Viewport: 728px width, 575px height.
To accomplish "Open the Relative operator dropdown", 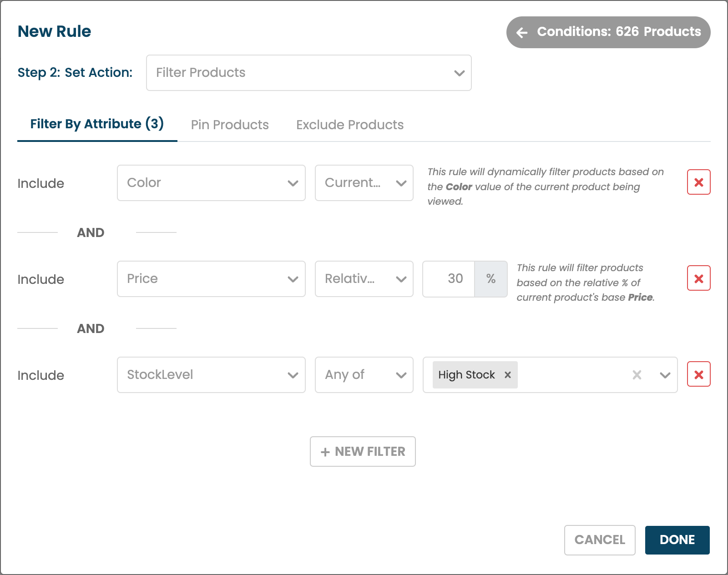I will (364, 279).
